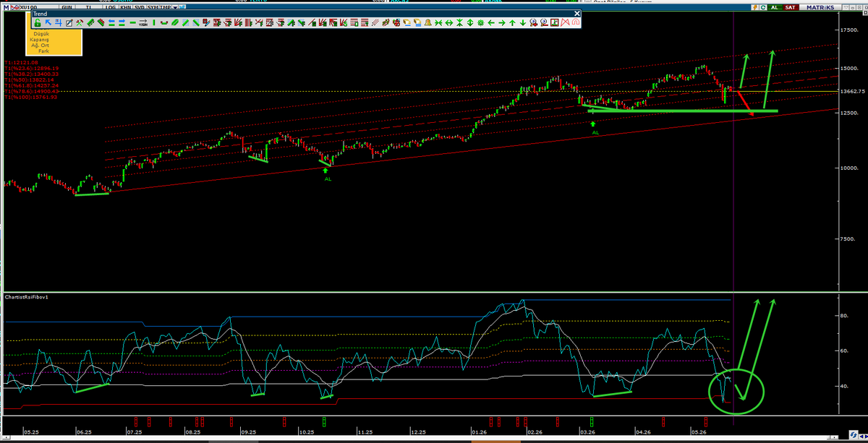
Task: Click the green up arrow icon
Action: pos(512,23)
